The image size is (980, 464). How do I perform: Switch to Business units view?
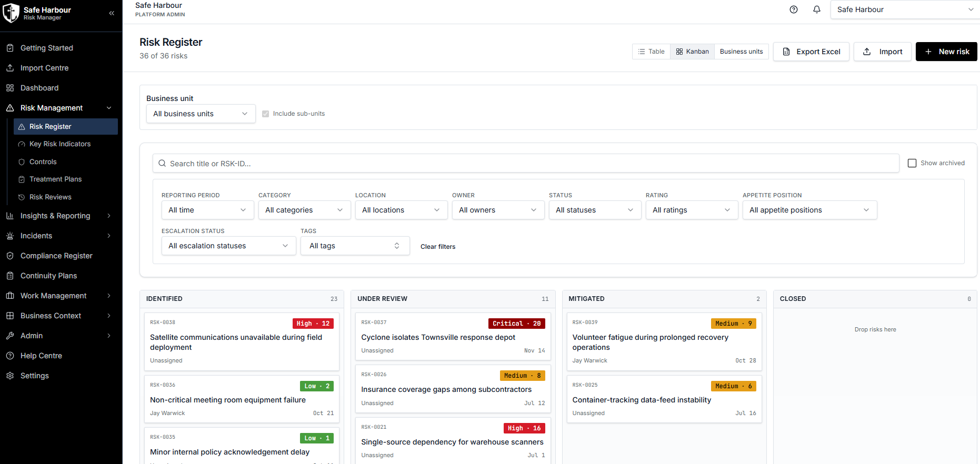[741, 52]
